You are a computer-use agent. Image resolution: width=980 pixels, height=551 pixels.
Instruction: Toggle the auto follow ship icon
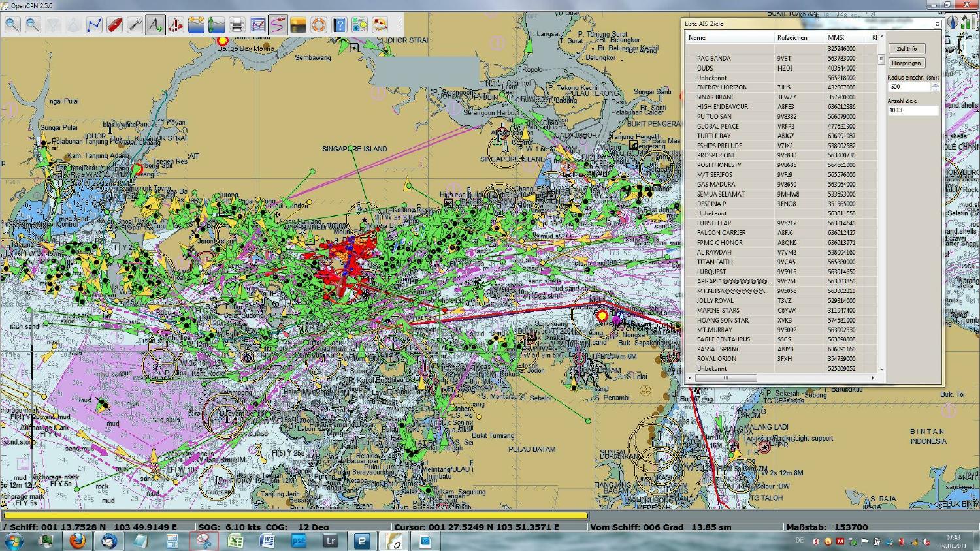tap(114, 25)
